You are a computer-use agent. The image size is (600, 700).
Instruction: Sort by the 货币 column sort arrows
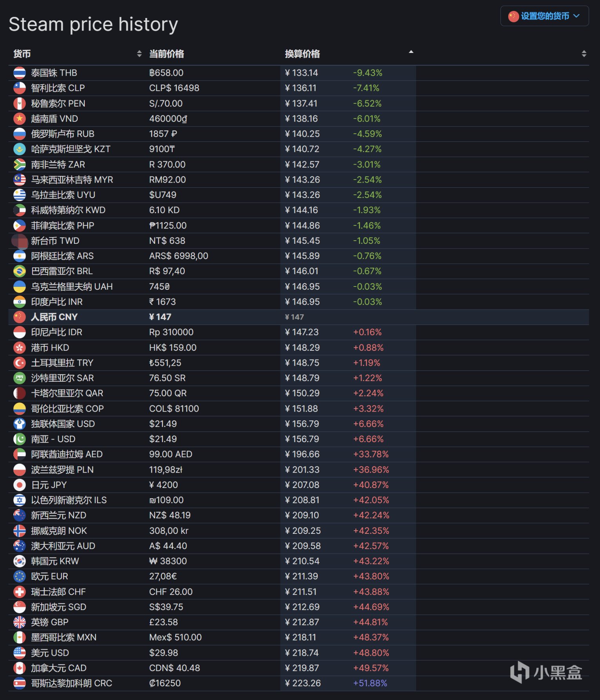point(139,54)
